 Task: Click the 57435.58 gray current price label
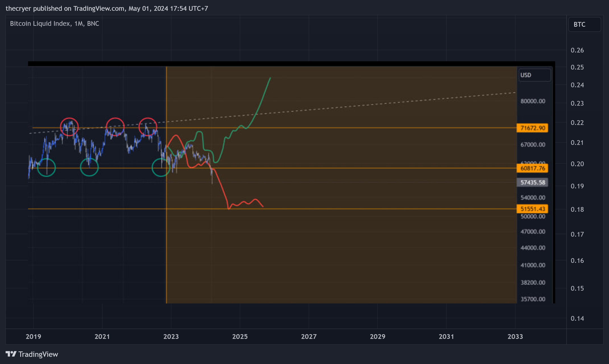pyautogui.click(x=532, y=183)
